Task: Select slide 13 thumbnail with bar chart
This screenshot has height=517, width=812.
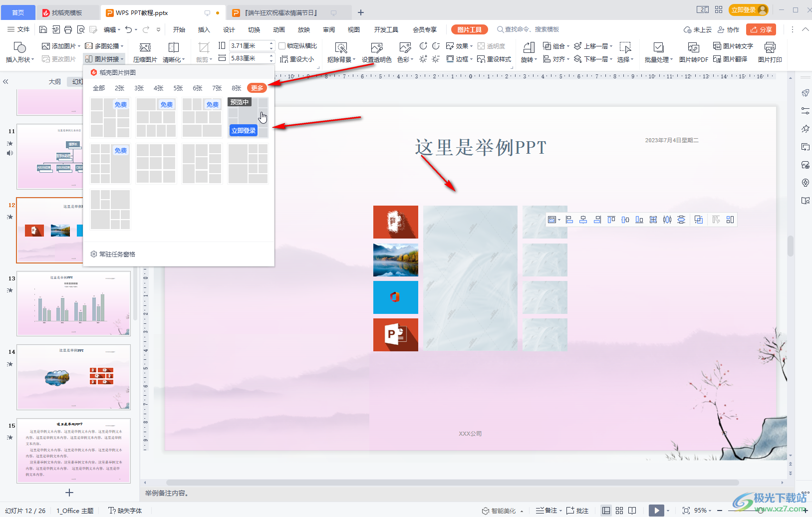Action: click(73, 303)
